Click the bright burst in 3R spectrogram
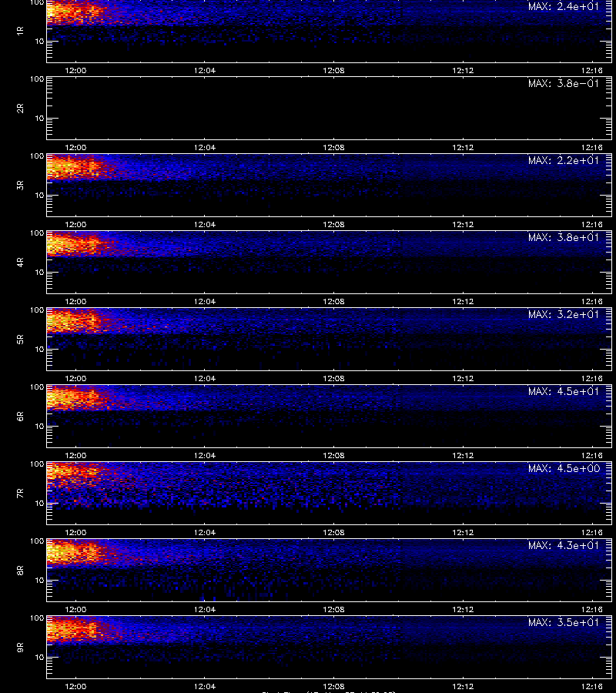Screen dimensions: 616x693 coord(75,167)
